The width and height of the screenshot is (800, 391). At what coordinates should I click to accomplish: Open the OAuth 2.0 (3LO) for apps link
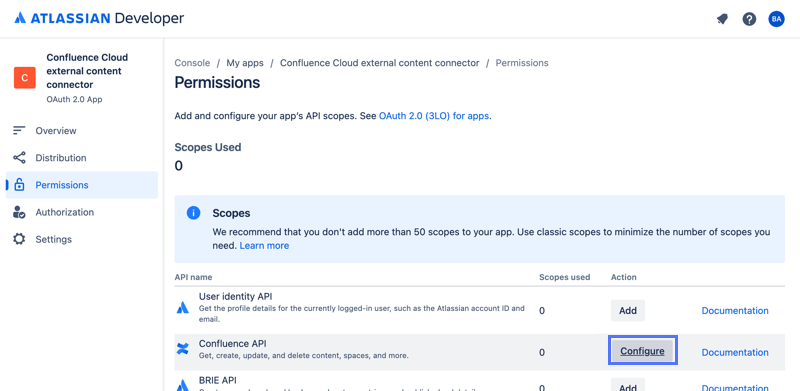pos(434,116)
